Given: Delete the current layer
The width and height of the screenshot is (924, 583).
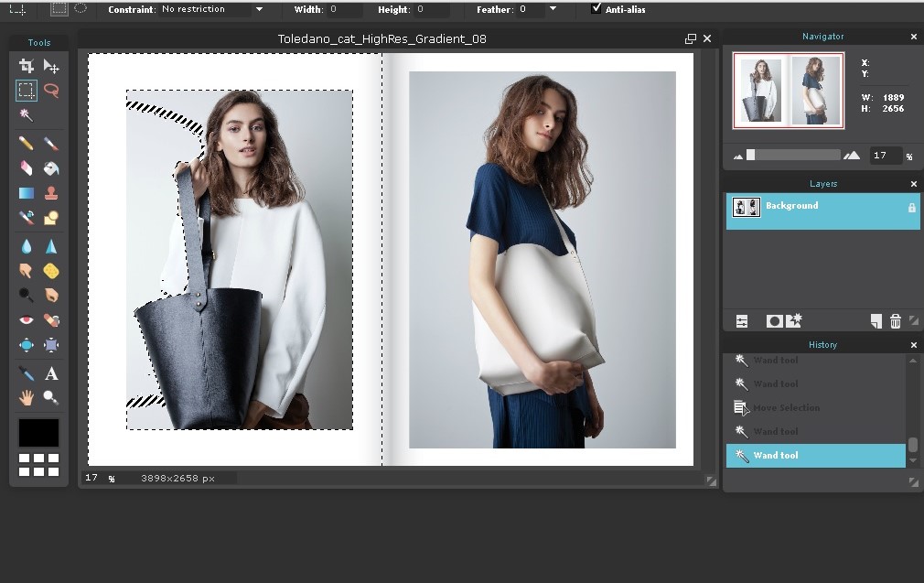Looking at the screenshot, I should click(895, 320).
